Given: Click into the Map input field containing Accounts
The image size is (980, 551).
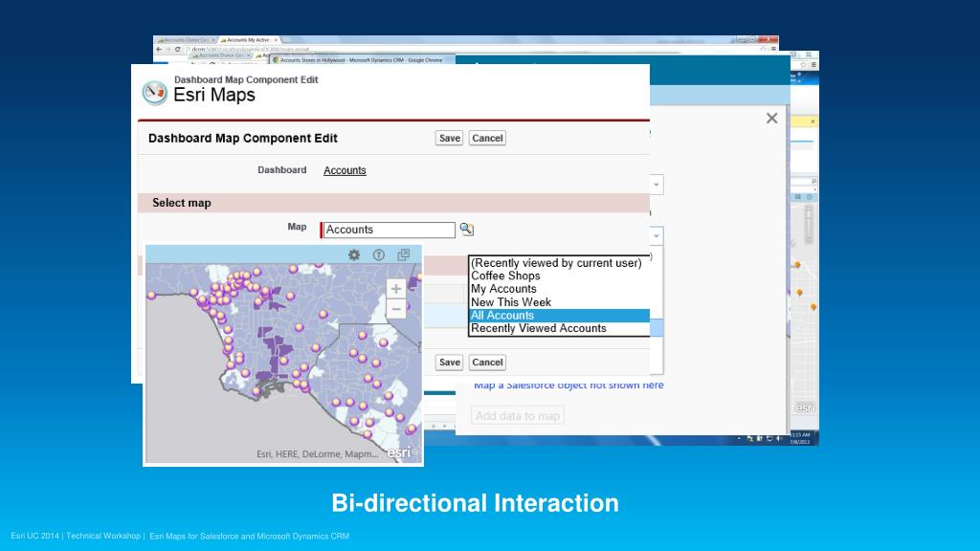Looking at the screenshot, I should [x=389, y=230].
